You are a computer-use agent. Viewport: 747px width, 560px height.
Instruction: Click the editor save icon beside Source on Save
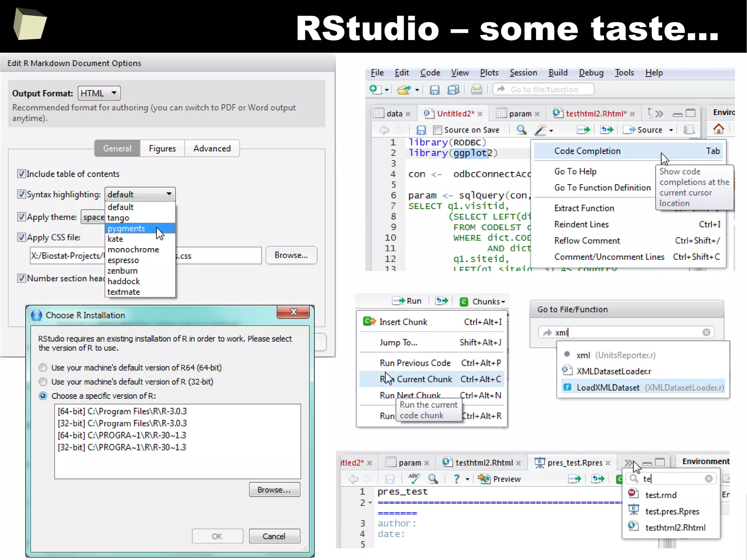421,130
